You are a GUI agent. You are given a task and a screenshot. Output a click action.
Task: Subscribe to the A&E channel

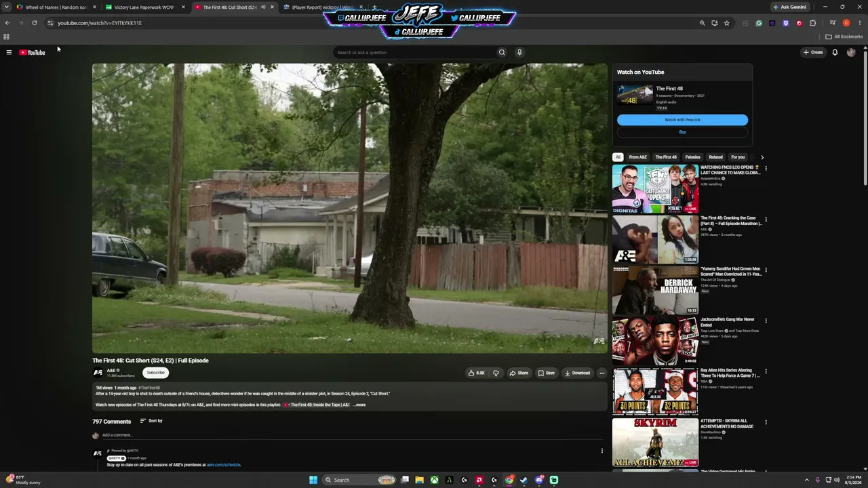click(155, 373)
